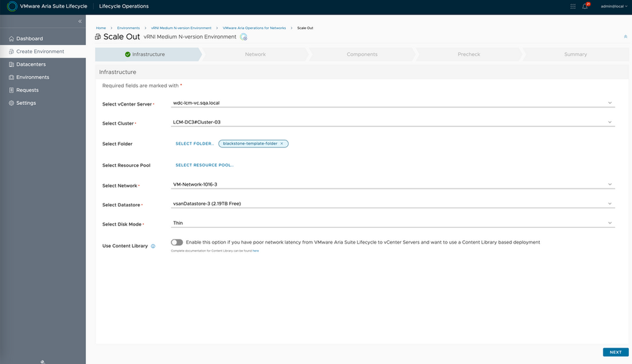Open the Content Library documentation link
This screenshot has width=632, height=364.
(256, 251)
